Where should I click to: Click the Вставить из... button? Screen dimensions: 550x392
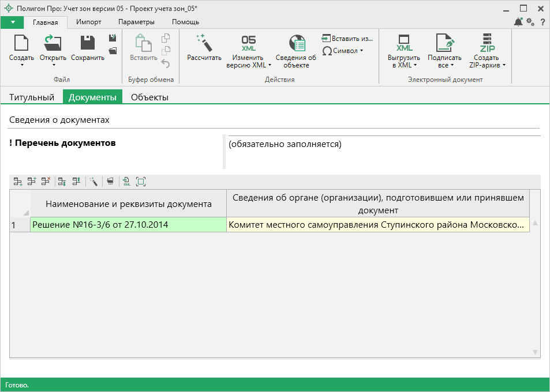pos(347,39)
